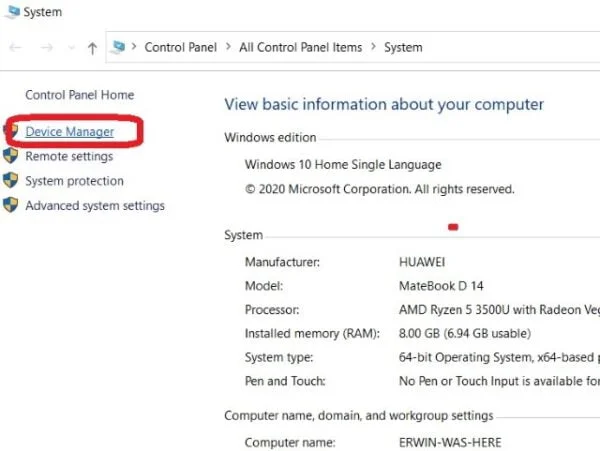Open the recent locations dropdown arrow

coord(68,48)
